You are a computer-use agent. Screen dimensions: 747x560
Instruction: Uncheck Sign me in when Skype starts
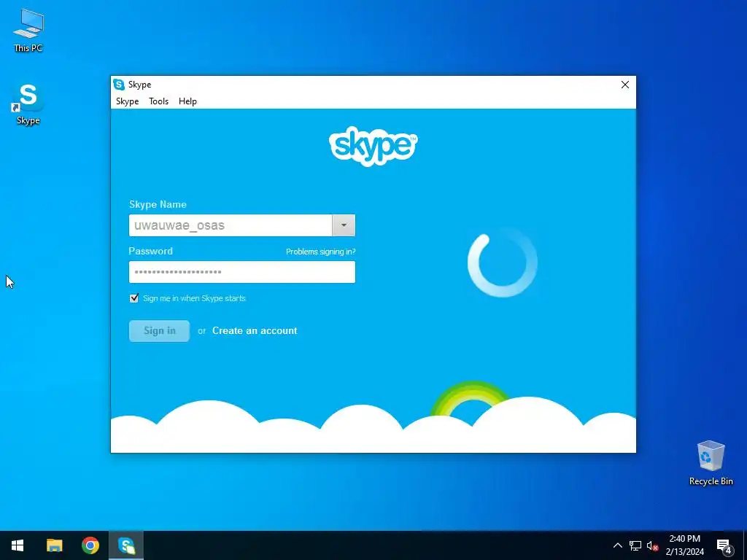click(134, 298)
